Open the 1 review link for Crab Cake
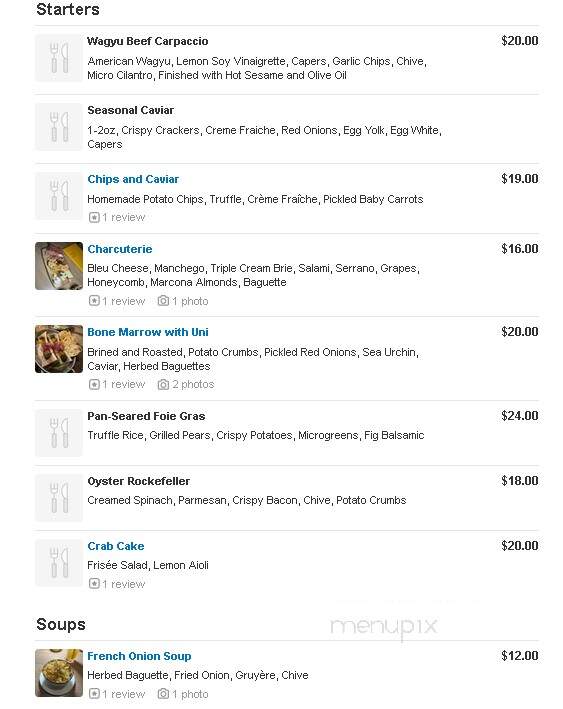 [123, 584]
